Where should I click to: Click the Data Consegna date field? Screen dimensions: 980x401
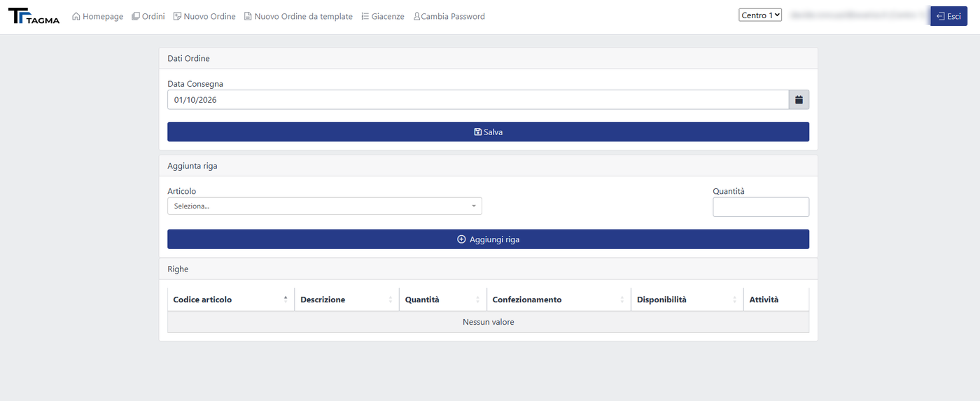478,100
